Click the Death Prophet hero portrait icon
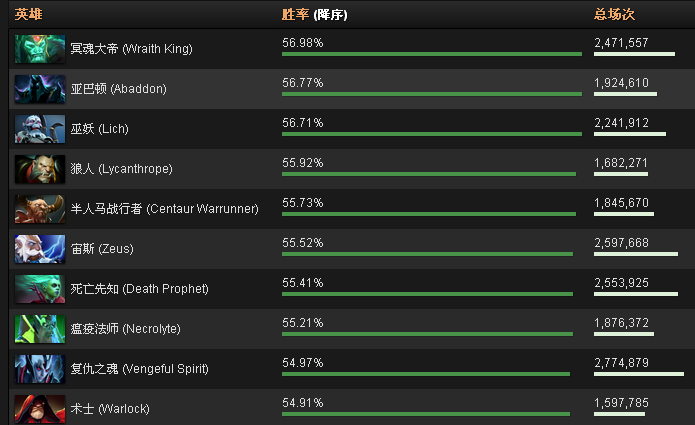695x425 pixels. 40,289
